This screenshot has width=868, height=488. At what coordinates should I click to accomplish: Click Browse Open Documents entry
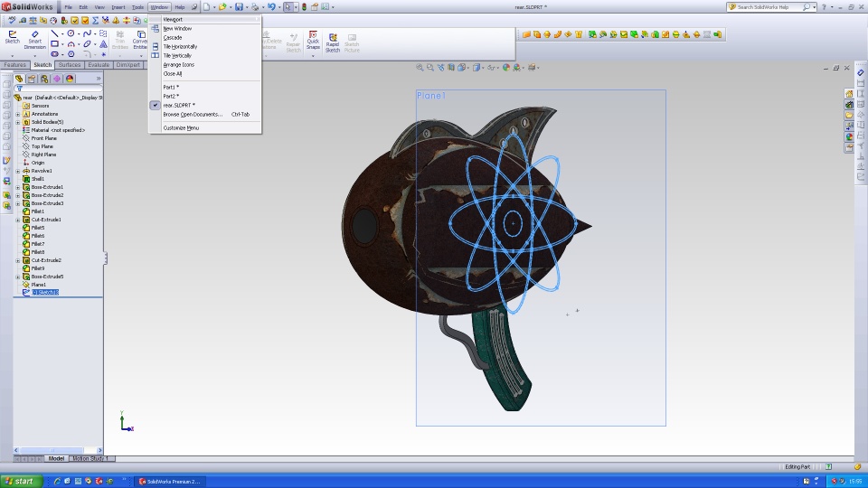tap(205, 115)
